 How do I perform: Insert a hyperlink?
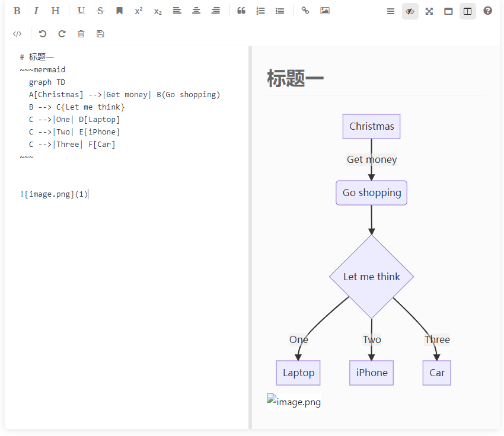pyautogui.click(x=305, y=11)
